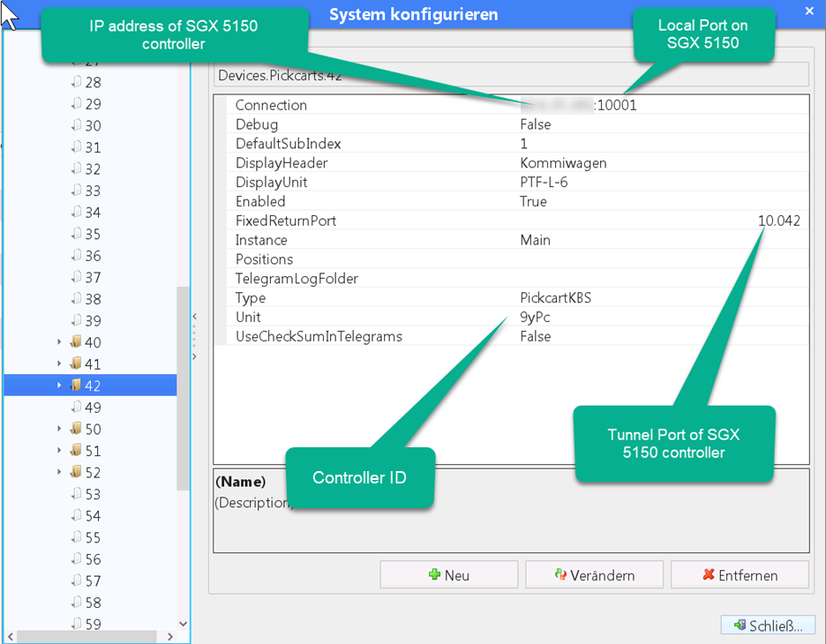Click the page icon of node 35
Screen dimensions: 826x644
point(77,233)
